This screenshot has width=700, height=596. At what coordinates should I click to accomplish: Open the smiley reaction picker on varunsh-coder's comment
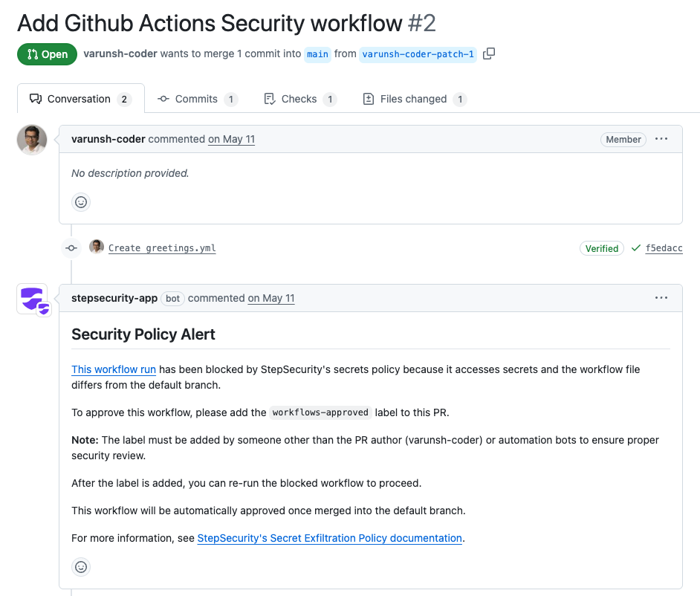coord(80,201)
